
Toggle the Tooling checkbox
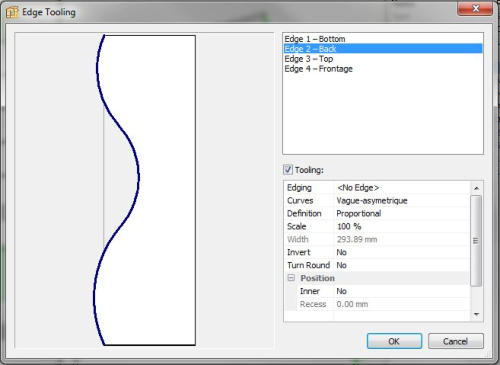pos(288,170)
